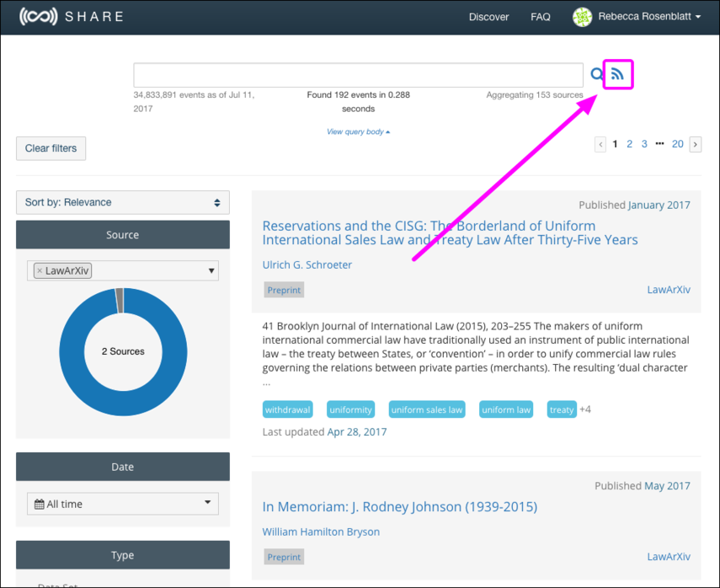720x588 pixels.
Task: Select page 2 in pagination
Action: pyautogui.click(x=630, y=144)
